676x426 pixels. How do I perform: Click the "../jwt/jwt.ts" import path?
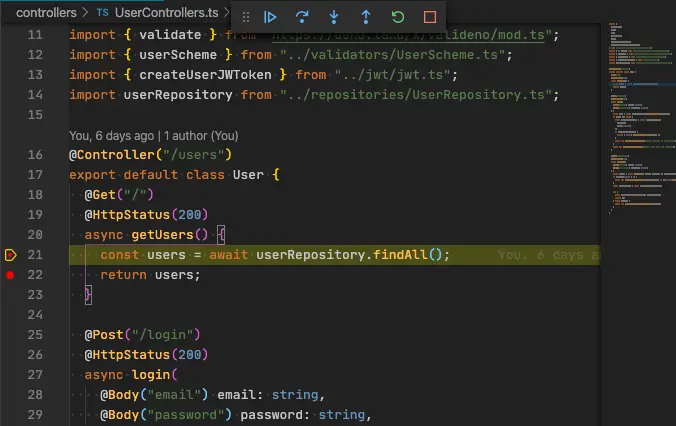pyautogui.click(x=392, y=75)
